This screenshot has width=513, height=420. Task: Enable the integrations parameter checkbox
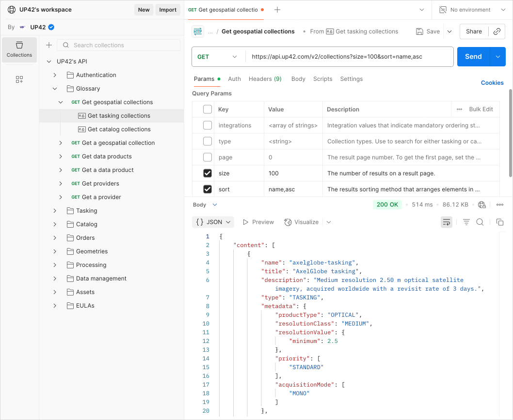(x=208, y=125)
